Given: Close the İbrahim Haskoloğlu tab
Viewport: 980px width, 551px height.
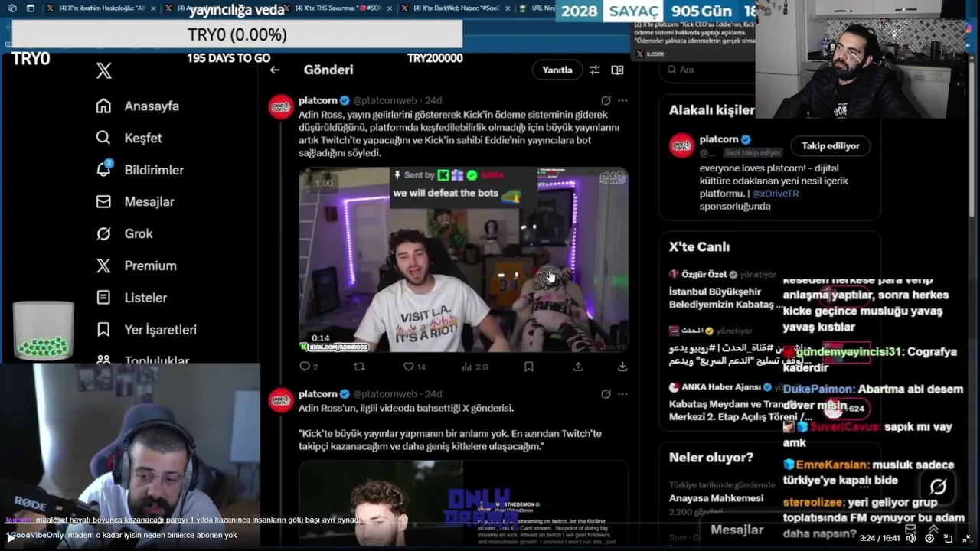Looking at the screenshot, I should tap(152, 8).
